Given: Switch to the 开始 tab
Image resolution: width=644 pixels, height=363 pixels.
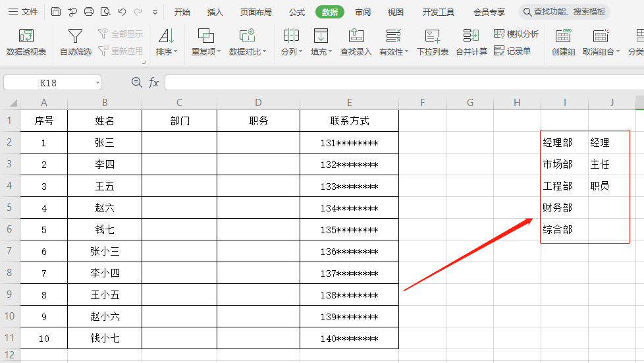Looking at the screenshot, I should click(x=182, y=13).
